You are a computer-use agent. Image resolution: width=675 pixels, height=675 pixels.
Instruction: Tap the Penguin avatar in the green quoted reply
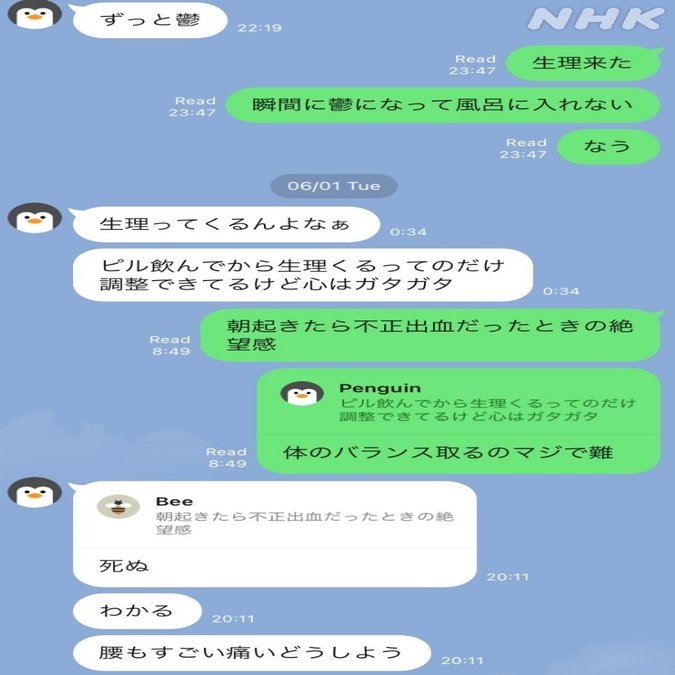click(302, 393)
